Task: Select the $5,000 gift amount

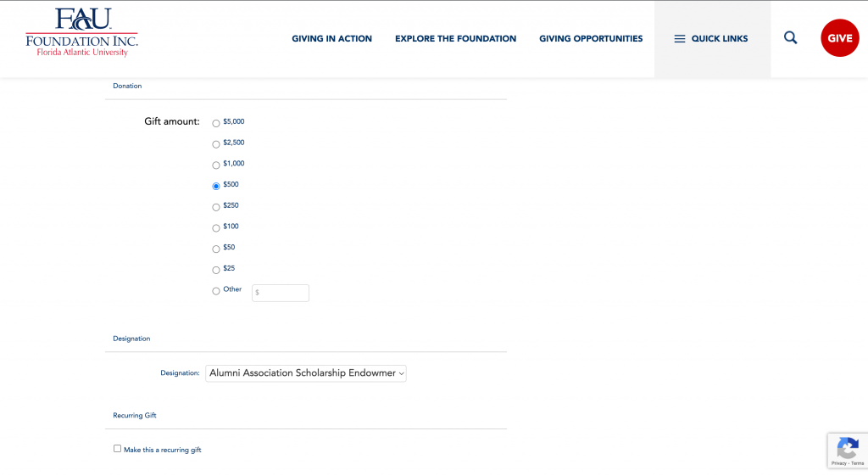Action: click(x=216, y=123)
